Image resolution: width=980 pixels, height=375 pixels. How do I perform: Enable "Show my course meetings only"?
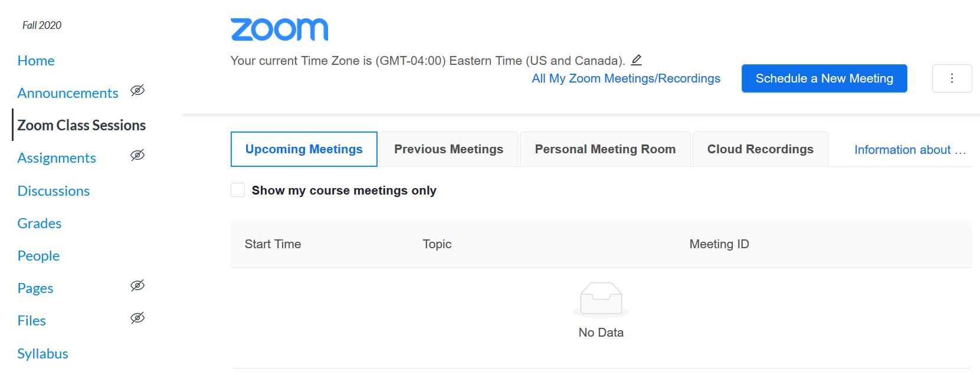click(238, 190)
